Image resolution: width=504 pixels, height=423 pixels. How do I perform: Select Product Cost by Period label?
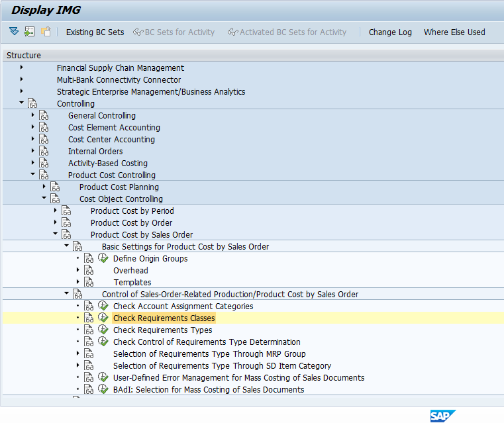[132, 211]
